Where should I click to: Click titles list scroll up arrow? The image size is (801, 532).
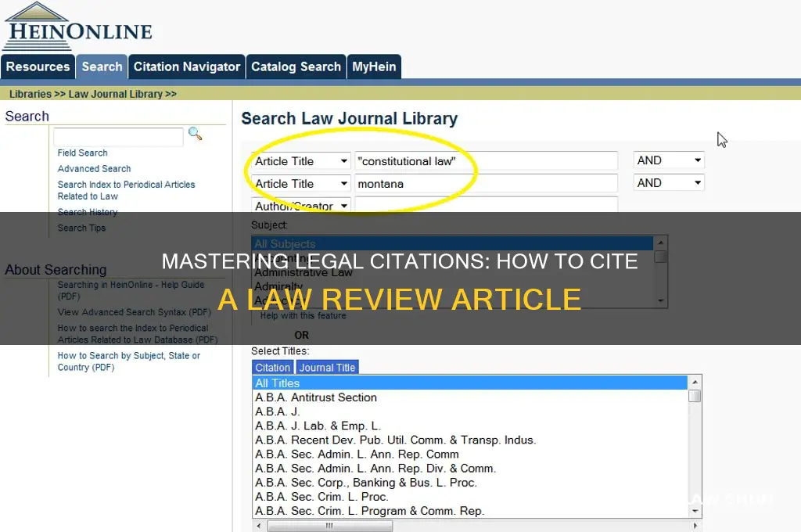(695, 383)
